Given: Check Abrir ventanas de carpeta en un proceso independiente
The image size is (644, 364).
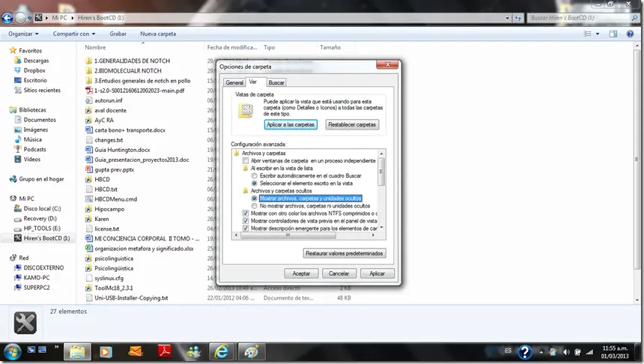Looking at the screenshot, I should [x=246, y=160].
